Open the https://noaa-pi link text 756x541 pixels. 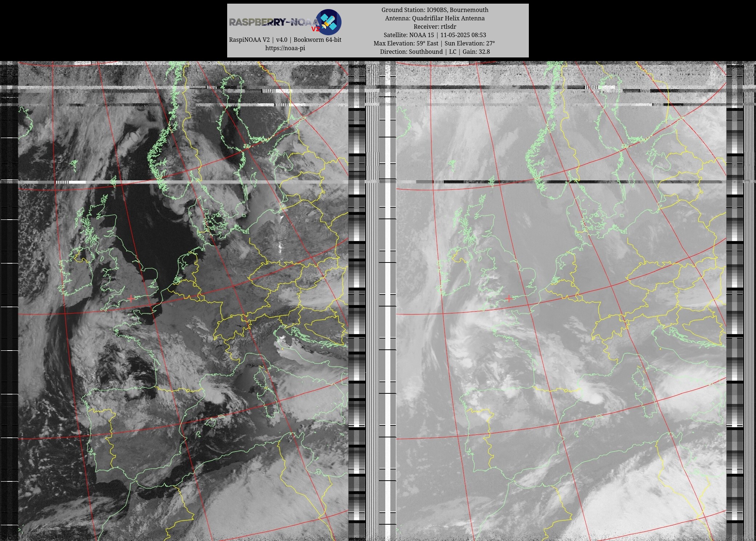(x=285, y=48)
